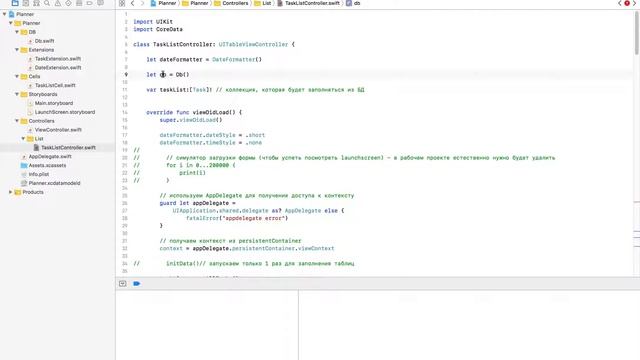Open the Issue navigator warning icon
This screenshot has height=360, width=640.
click(x=58, y=3)
